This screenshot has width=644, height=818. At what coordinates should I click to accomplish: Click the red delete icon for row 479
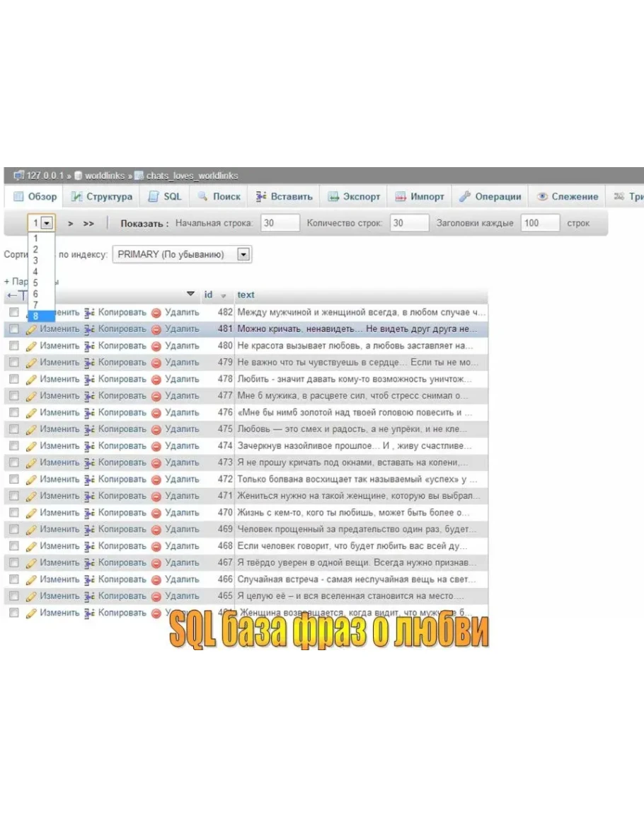click(156, 363)
